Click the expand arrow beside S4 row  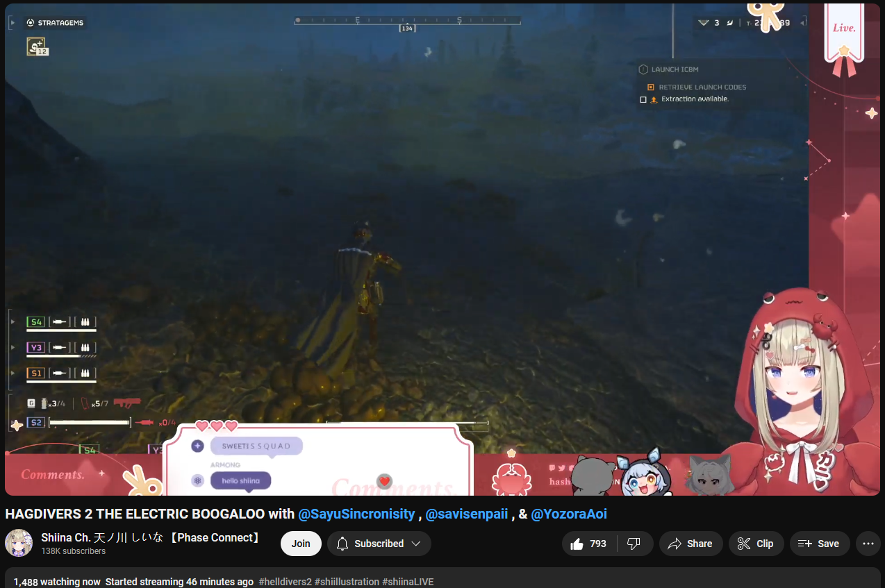pyautogui.click(x=12, y=322)
